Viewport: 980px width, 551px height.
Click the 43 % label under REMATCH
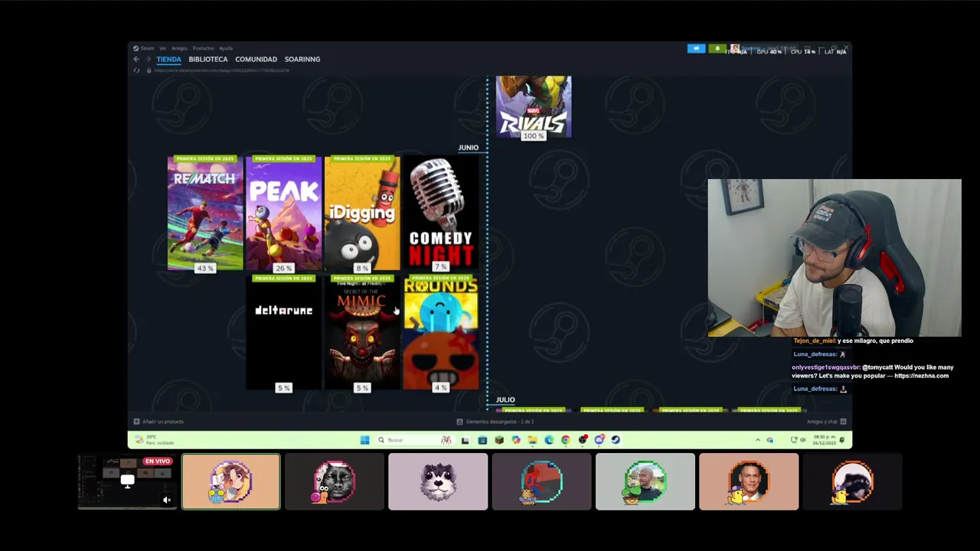[205, 269]
